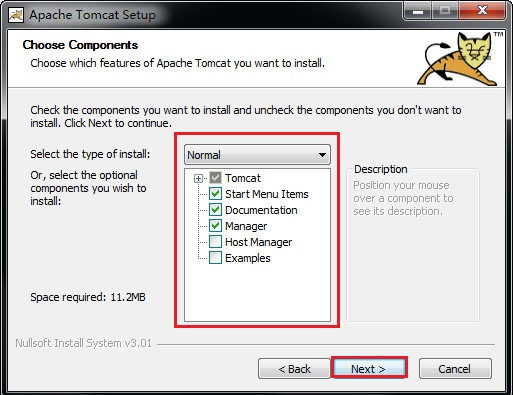The height and width of the screenshot is (395, 513).
Task: Select the Host Manager tree item label
Action: 259,242
